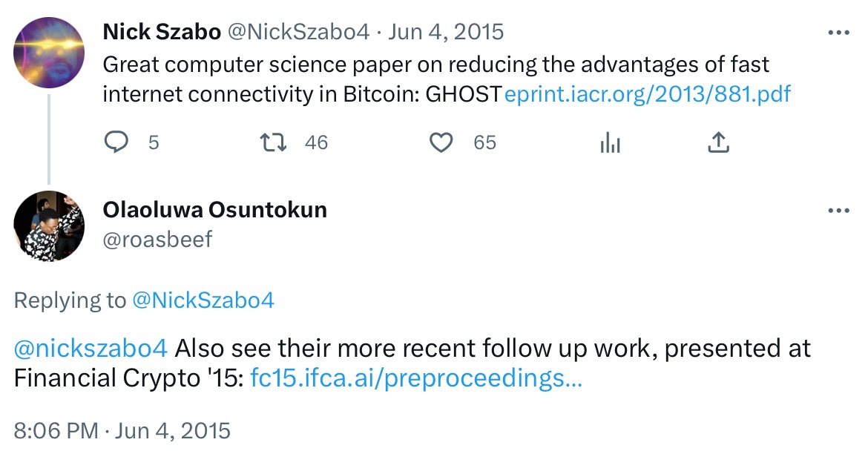
Task: Open Nick Szabo's profile picture
Action: (x=50, y=52)
